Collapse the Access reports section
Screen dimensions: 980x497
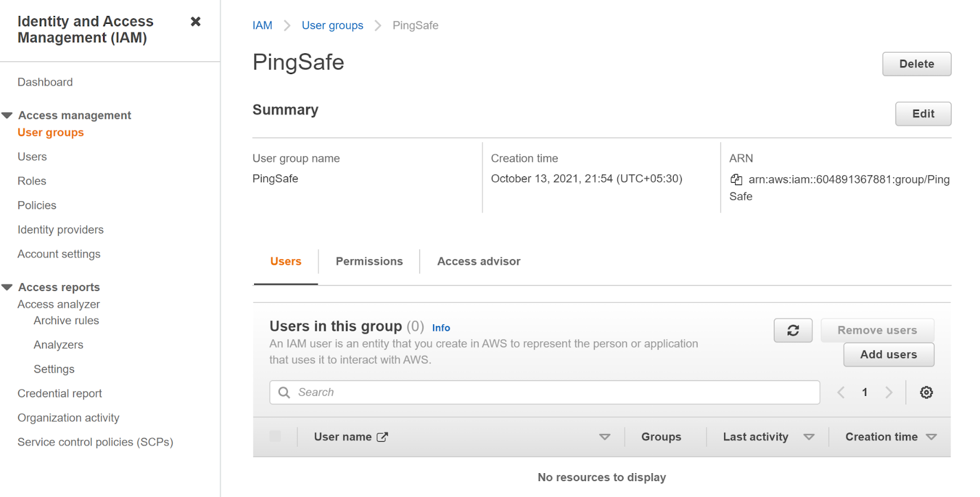(x=7, y=287)
